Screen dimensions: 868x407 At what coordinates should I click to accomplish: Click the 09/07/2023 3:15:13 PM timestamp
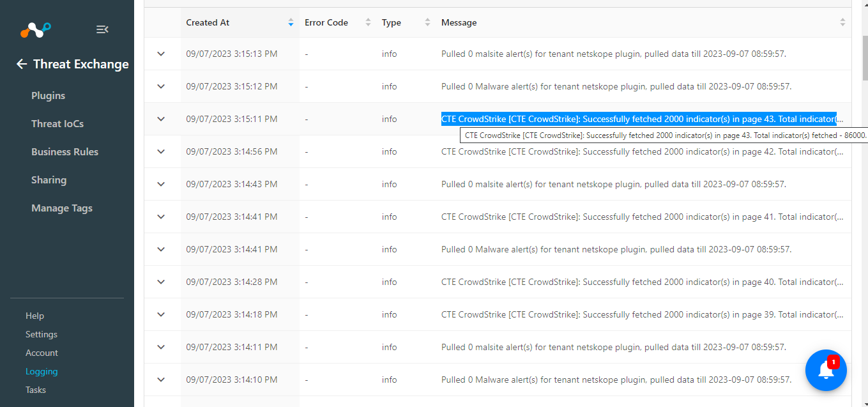(232, 54)
